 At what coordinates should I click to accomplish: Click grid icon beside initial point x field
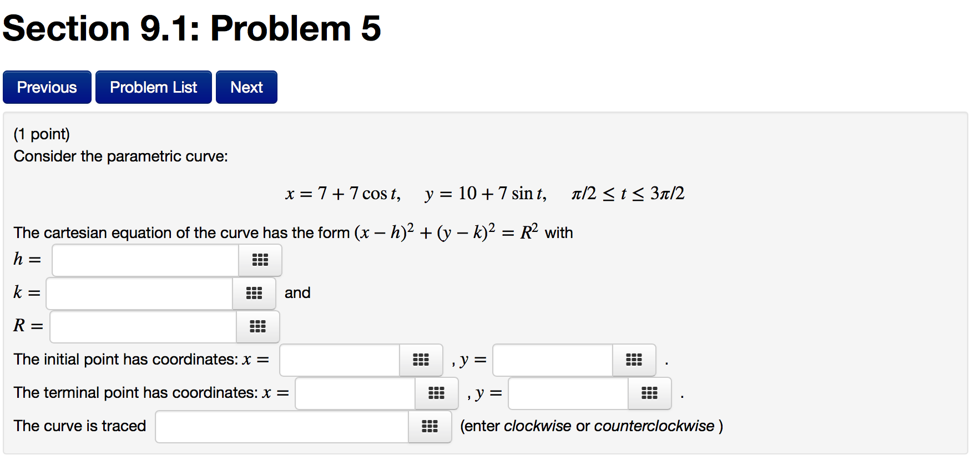click(421, 360)
